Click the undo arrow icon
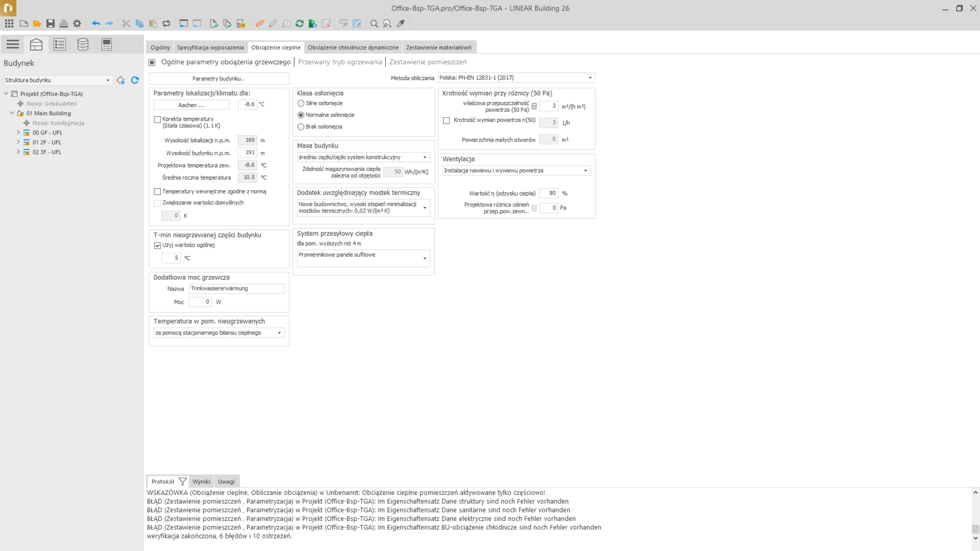Viewport: 980px width, 551px height. click(96, 24)
